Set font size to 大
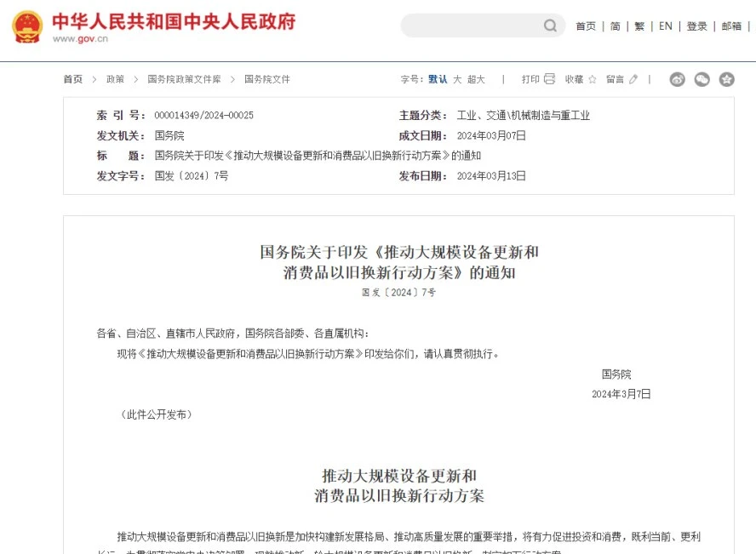 pyautogui.click(x=457, y=79)
